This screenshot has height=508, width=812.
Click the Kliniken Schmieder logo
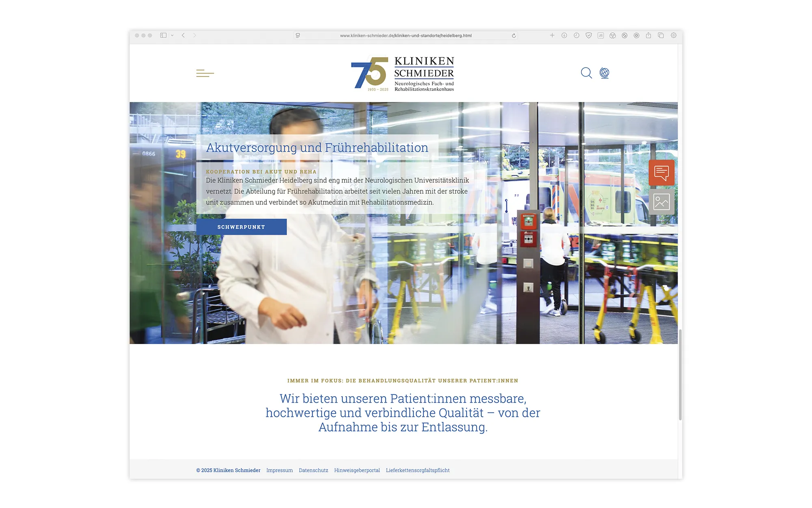coord(402,74)
